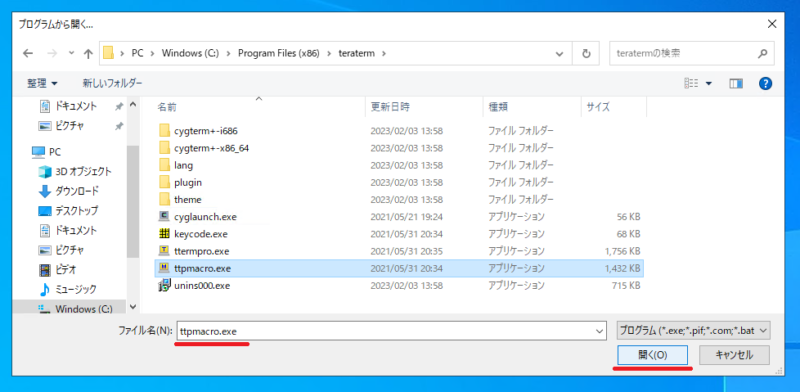Click the 開く(O) button
The image size is (800, 392).
[x=653, y=355]
